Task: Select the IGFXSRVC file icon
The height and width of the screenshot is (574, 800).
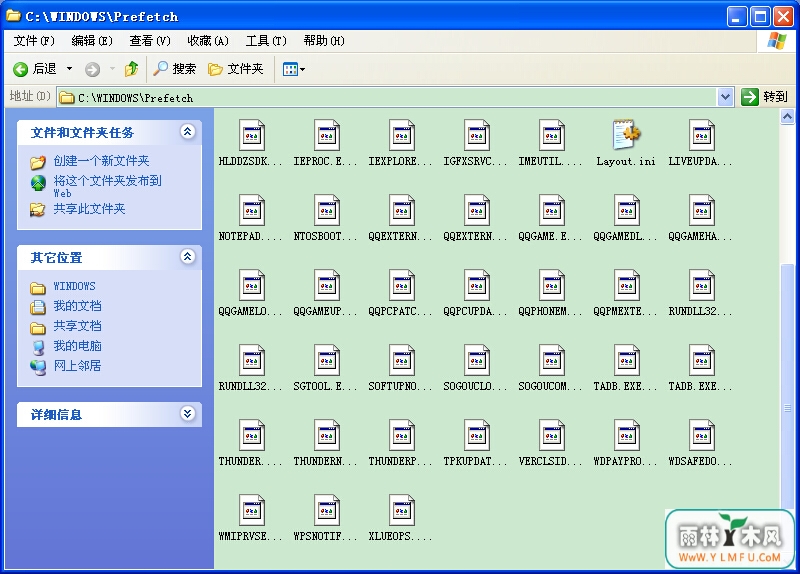Action: click(477, 135)
